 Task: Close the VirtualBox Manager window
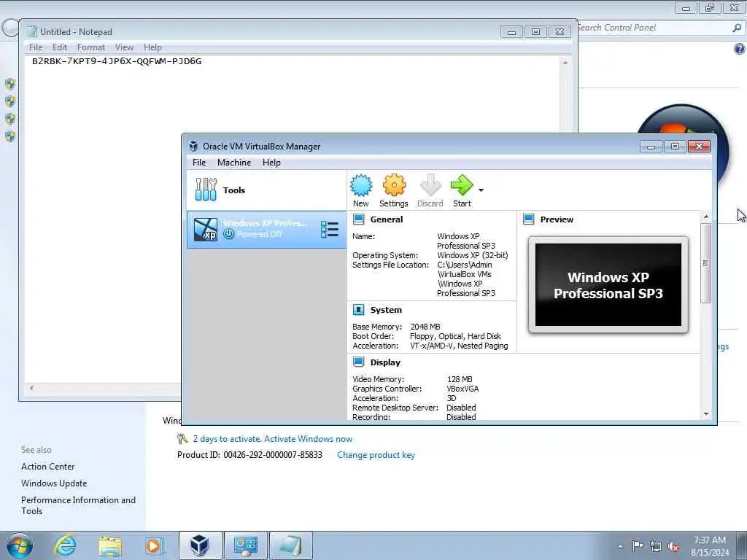coord(700,146)
